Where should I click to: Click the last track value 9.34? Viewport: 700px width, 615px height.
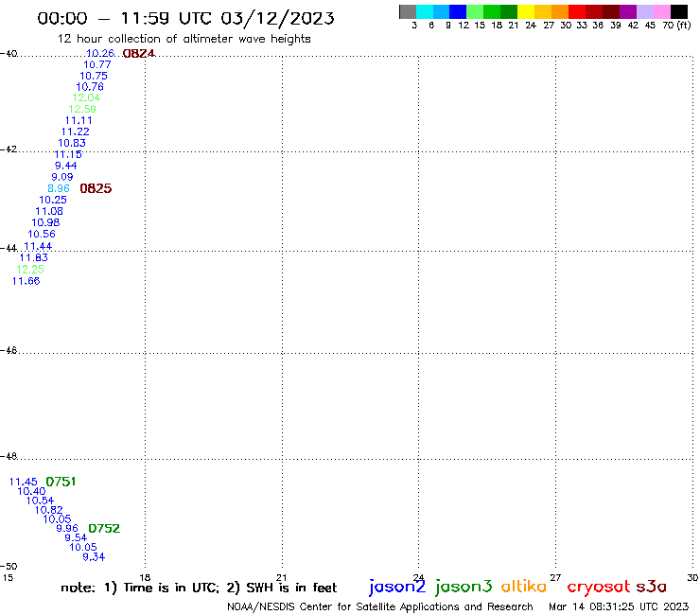coord(94,557)
